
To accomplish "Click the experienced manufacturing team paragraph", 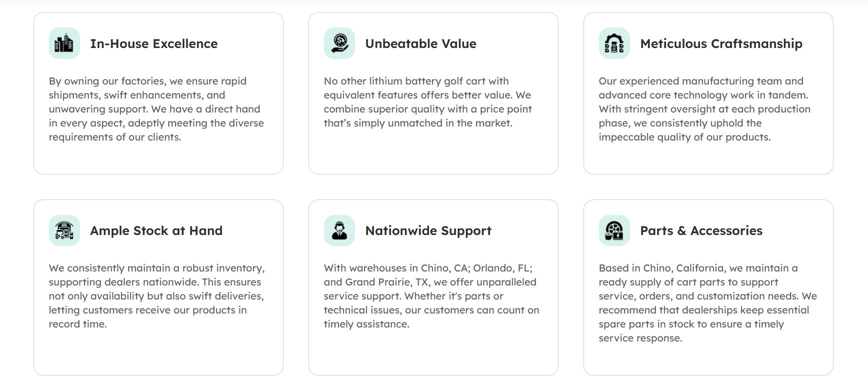I will pos(704,109).
